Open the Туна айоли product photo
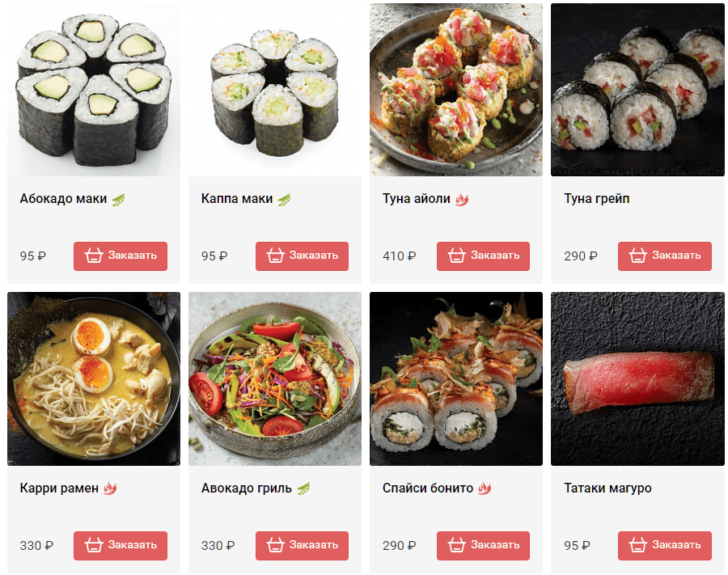This screenshot has height=575, width=728. 456,90
